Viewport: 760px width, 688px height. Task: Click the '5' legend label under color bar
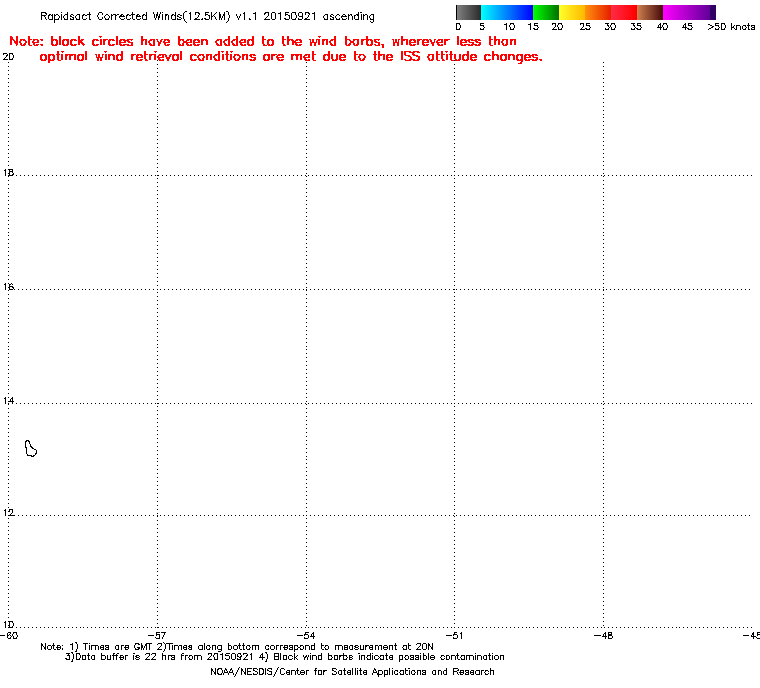click(482, 27)
